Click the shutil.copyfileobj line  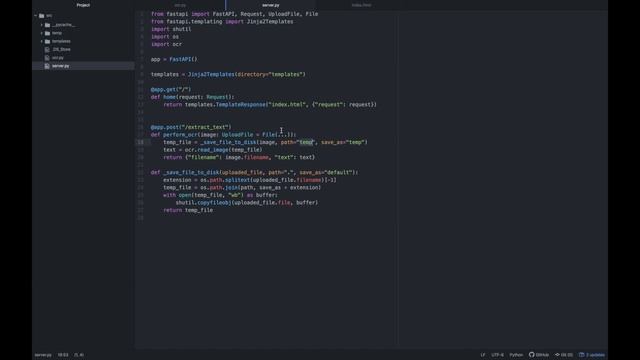(247, 202)
